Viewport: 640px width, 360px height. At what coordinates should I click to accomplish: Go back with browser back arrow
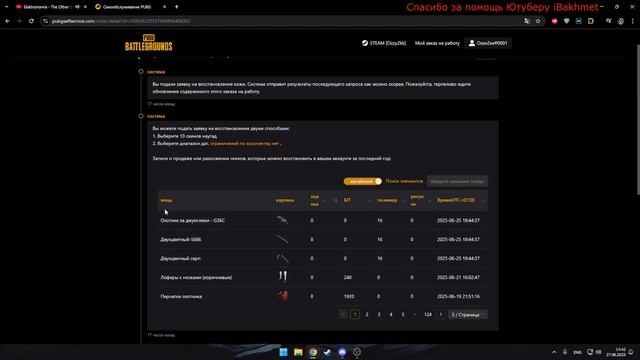(x=7, y=21)
